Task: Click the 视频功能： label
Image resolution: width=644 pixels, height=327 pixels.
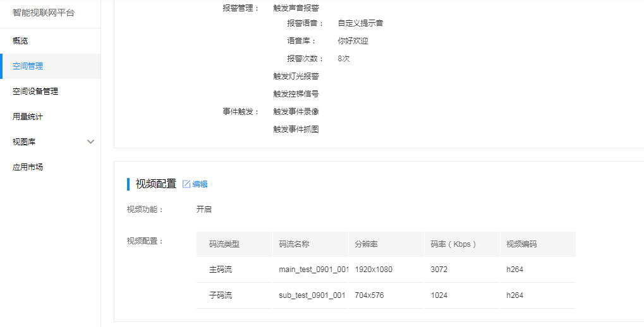Action: [x=145, y=209]
